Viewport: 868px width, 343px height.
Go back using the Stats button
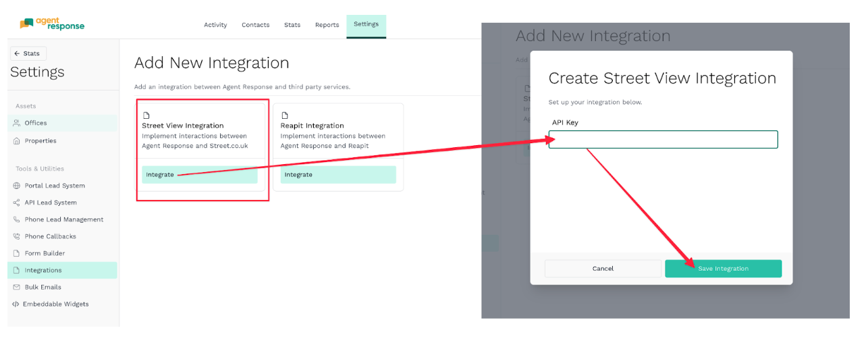coord(28,53)
